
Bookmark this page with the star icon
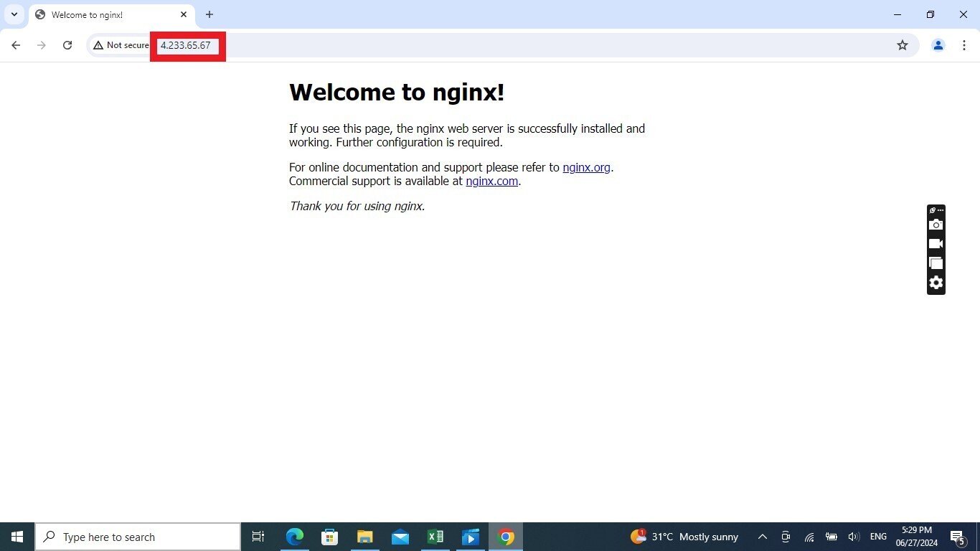(x=903, y=45)
